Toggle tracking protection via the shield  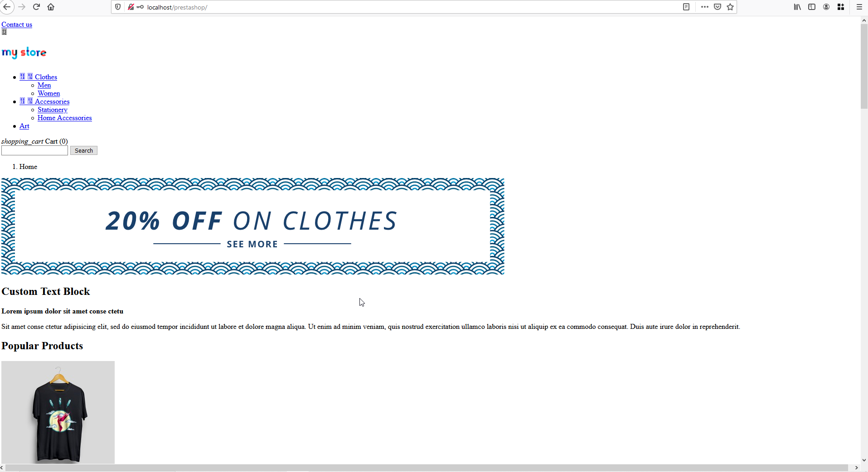pos(118,7)
